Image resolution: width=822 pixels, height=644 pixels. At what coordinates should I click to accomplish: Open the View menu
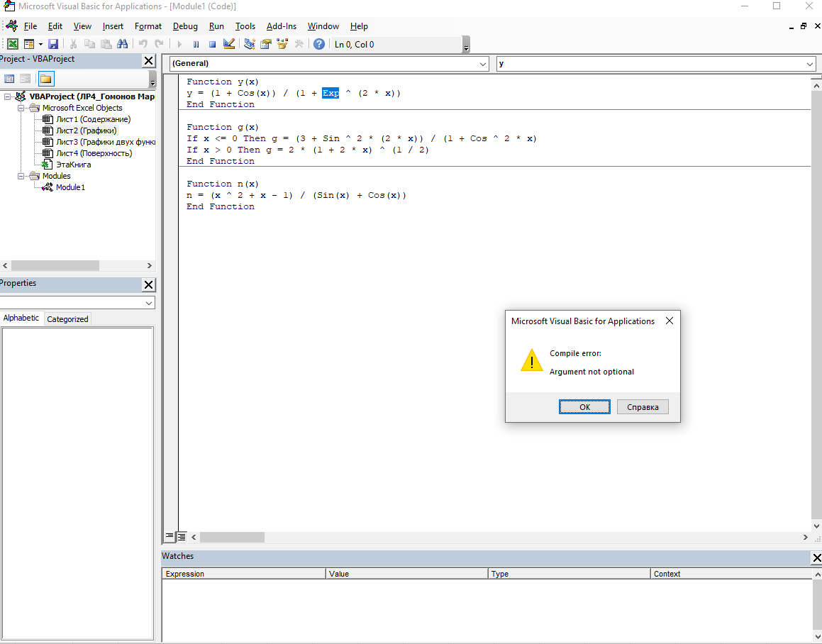[x=82, y=26]
